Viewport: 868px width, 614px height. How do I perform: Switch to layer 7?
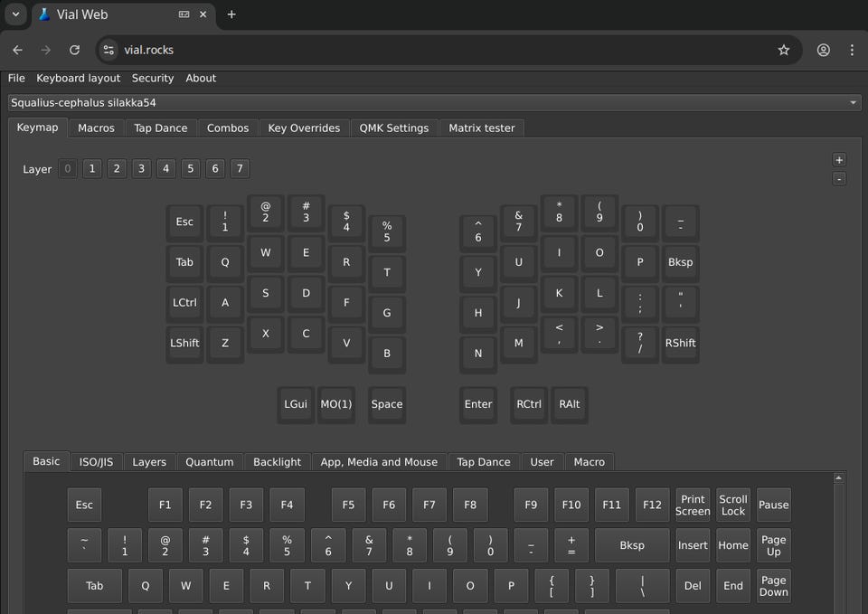pyautogui.click(x=239, y=169)
